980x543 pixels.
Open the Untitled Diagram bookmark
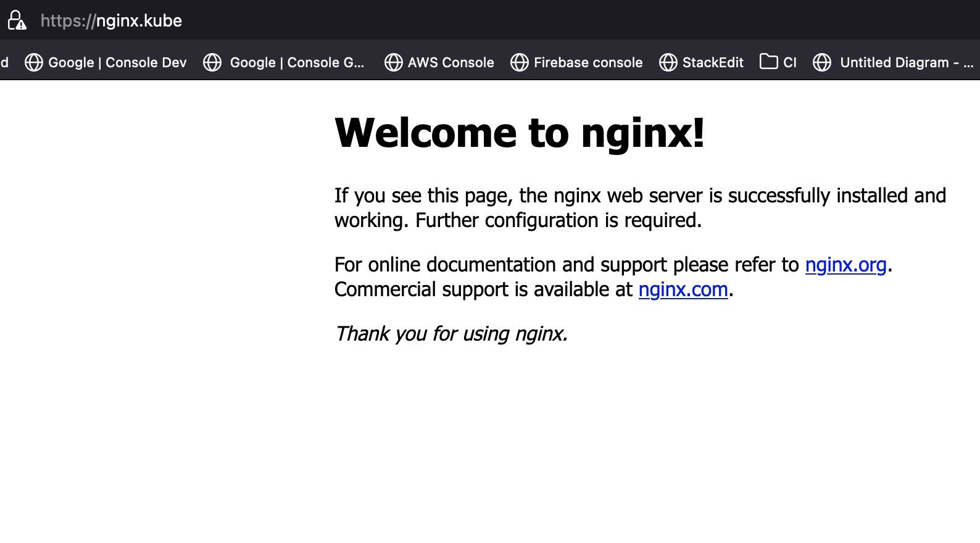[893, 62]
